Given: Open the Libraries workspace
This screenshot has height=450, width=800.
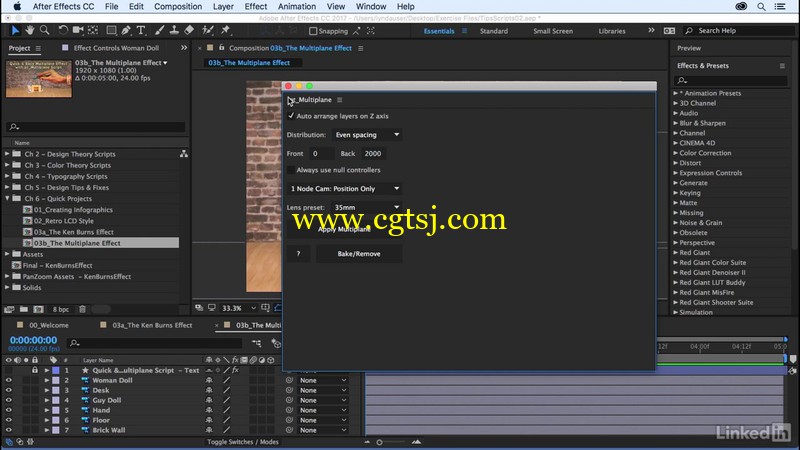Looking at the screenshot, I should (612, 31).
